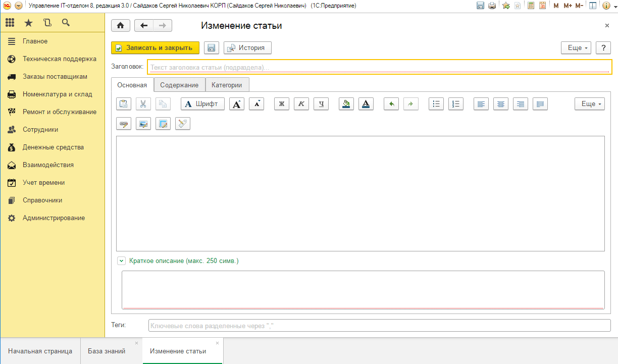Navigate back with the left arrow
This screenshot has height=364, width=618.
click(x=144, y=26)
